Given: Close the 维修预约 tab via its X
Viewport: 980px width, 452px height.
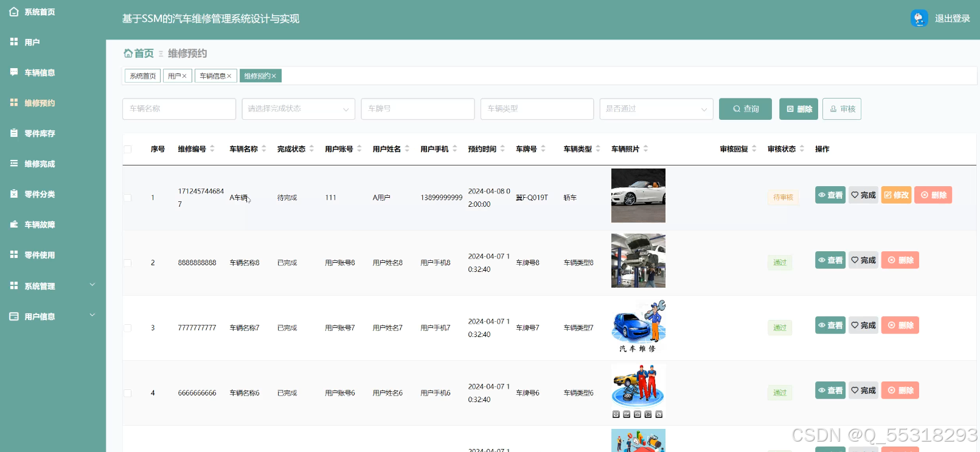Looking at the screenshot, I should click(x=274, y=76).
